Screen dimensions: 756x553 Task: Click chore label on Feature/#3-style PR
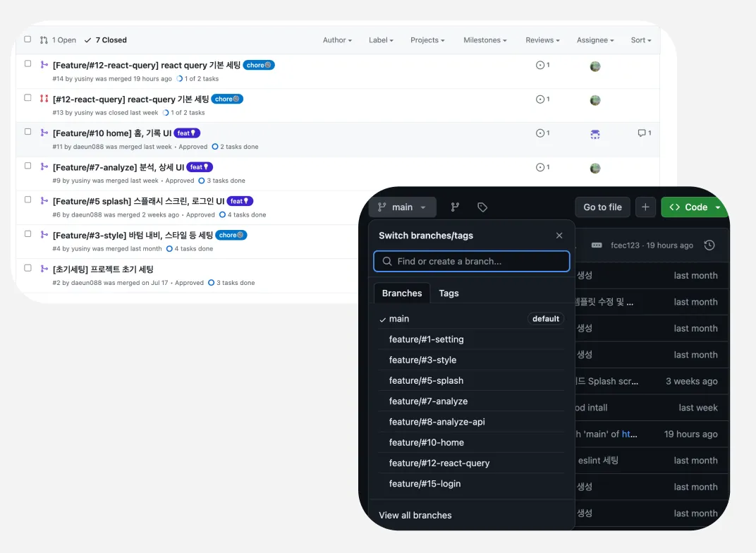231,235
